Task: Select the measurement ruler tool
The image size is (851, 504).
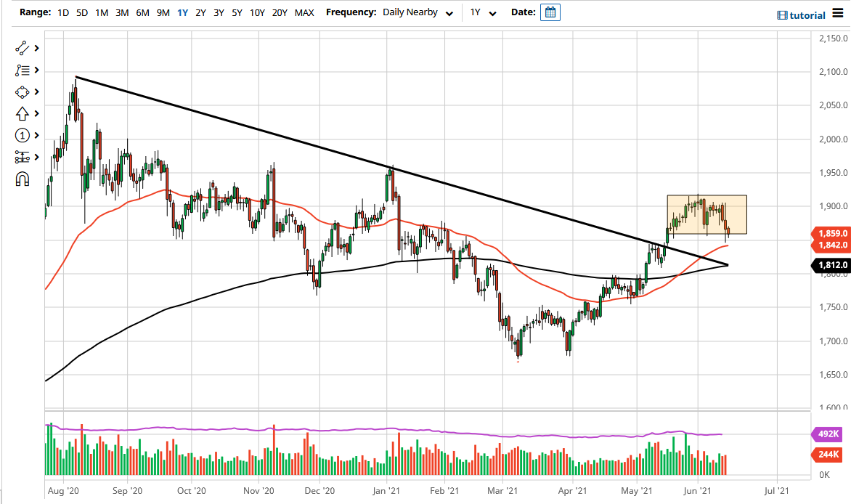Action: click(22, 157)
